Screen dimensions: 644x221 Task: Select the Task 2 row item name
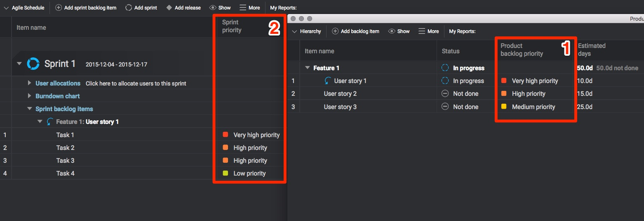point(65,148)
